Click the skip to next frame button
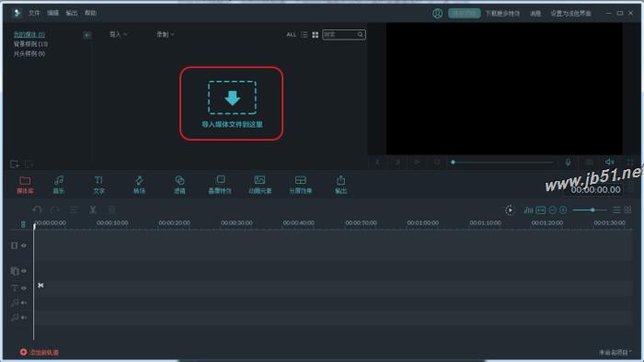This screenshot has height=362, width=644. click(x=397, y=163)
